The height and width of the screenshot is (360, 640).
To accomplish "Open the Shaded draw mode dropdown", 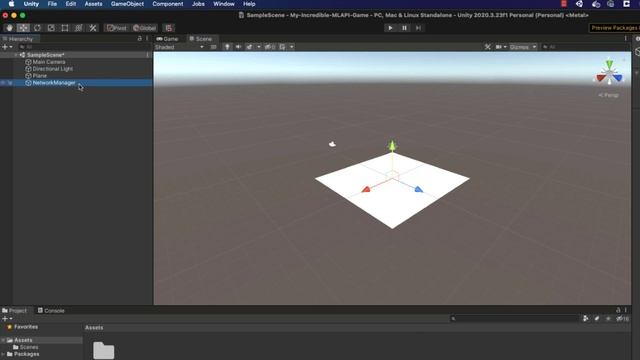I will pos(179,47).
